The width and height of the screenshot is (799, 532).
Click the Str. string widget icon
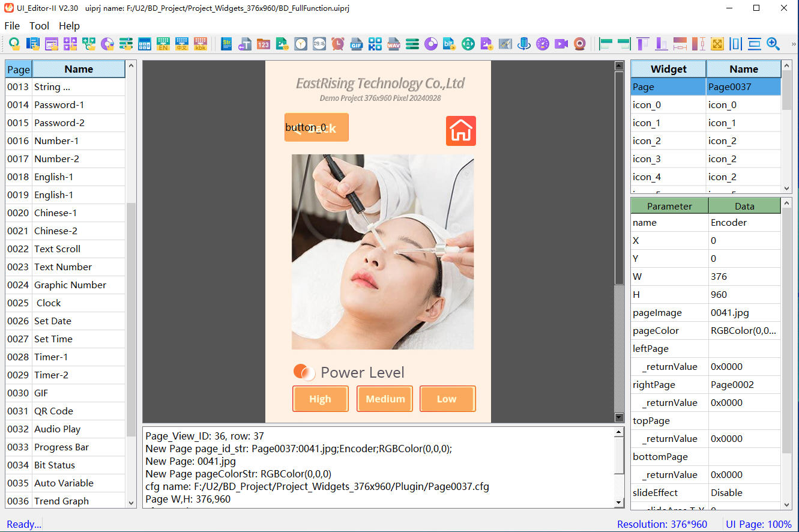226,44
